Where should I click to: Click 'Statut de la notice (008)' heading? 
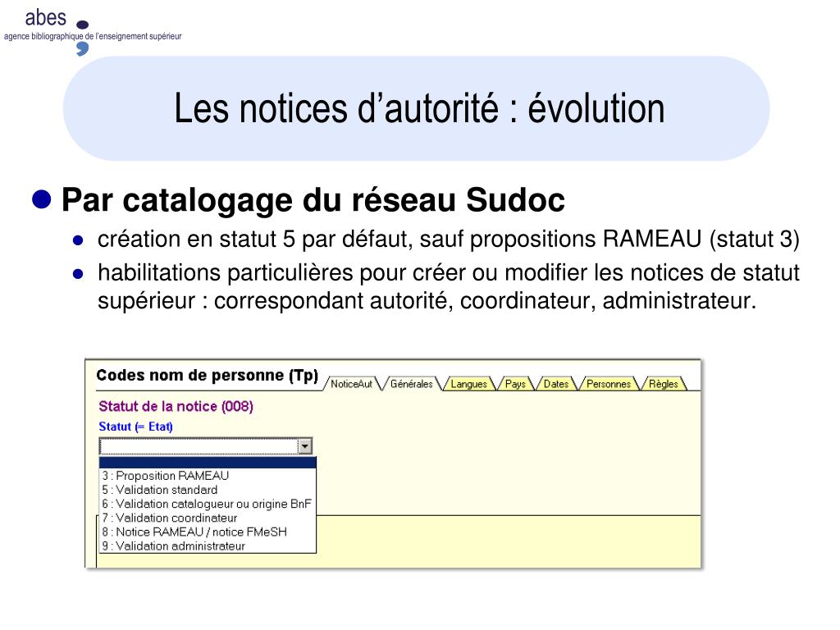coord(176,406)
